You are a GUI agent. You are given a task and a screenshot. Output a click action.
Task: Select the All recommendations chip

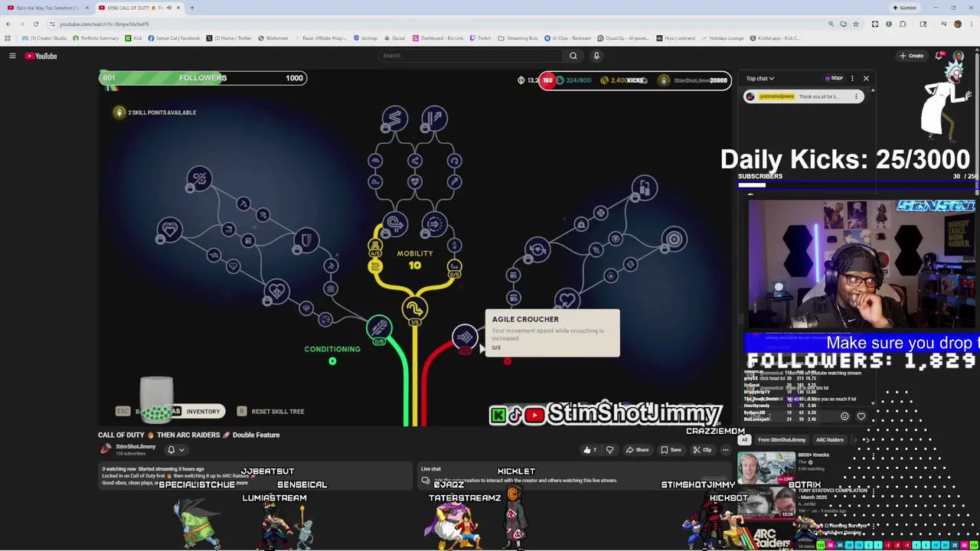tap(744, 440)
